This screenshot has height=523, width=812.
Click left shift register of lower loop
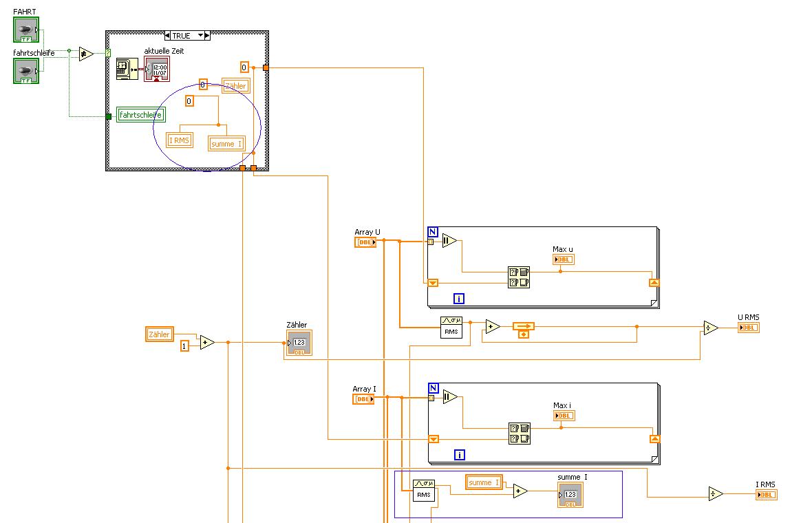434,439
